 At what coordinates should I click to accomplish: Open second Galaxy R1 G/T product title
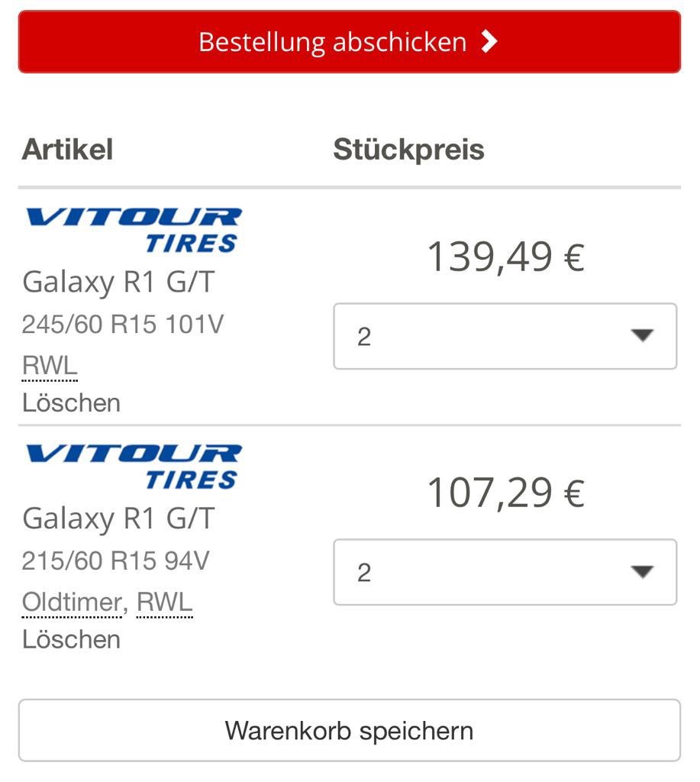tap(118, 519)
